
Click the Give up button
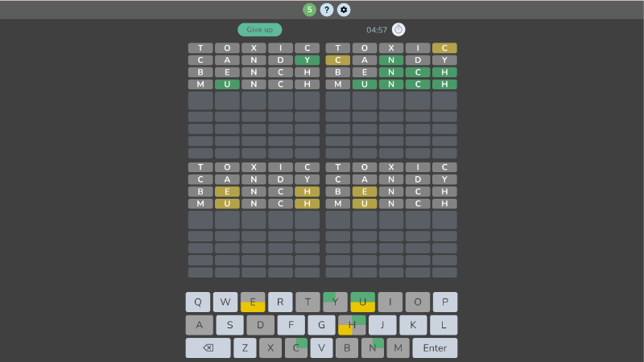pyautogui.click(x=259, y=30)
